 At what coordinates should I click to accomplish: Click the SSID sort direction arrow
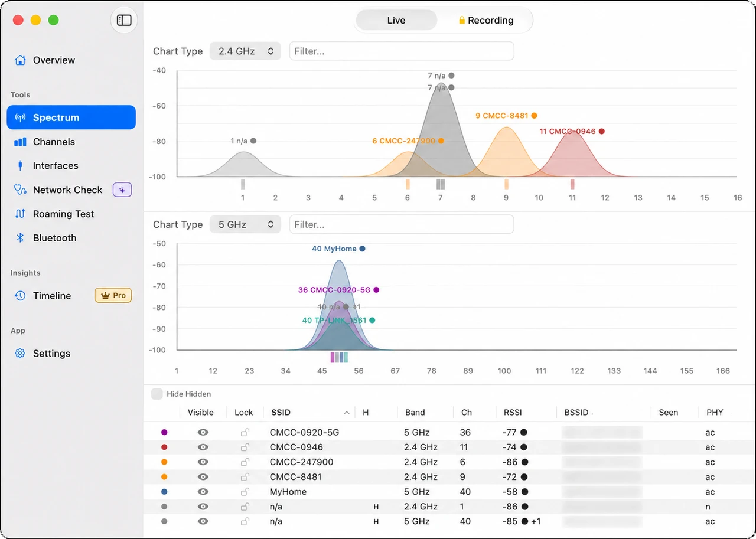(x=347, y=413)
